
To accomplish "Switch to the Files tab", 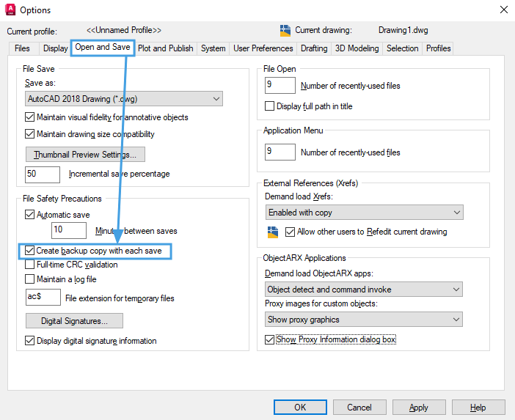I will [22, 48].
